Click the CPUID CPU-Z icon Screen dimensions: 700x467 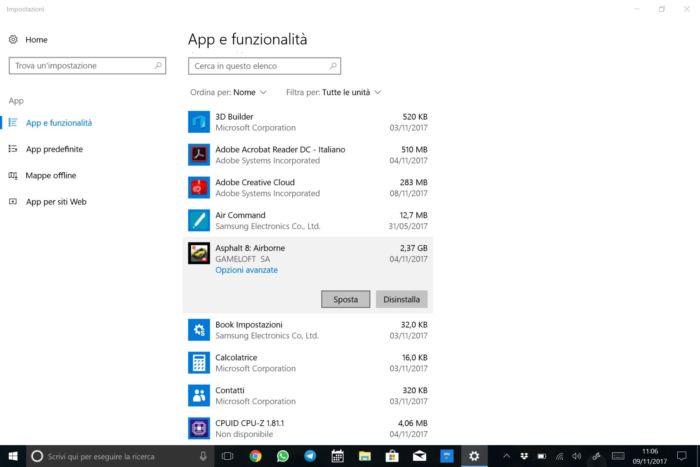[x=199, y=428]
